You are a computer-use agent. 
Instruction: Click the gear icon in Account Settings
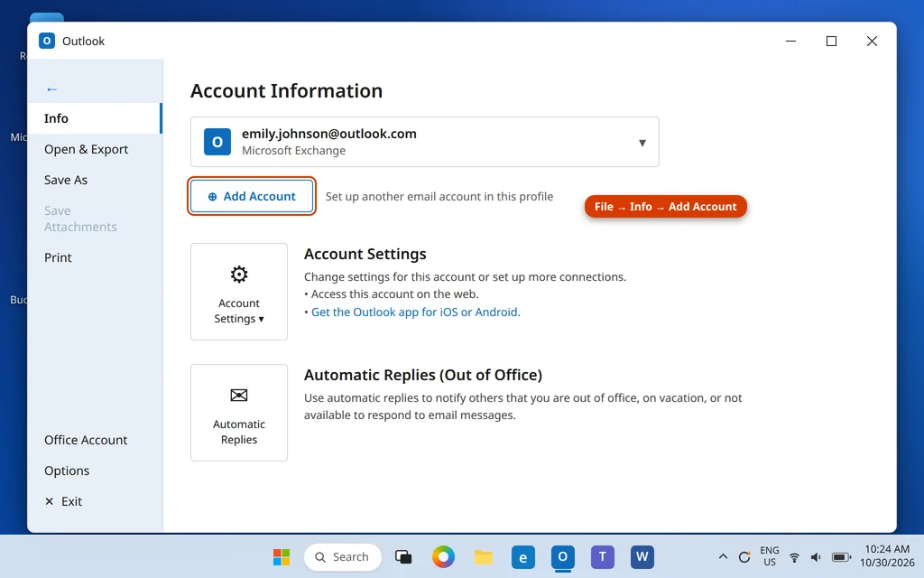coord(239,275)
